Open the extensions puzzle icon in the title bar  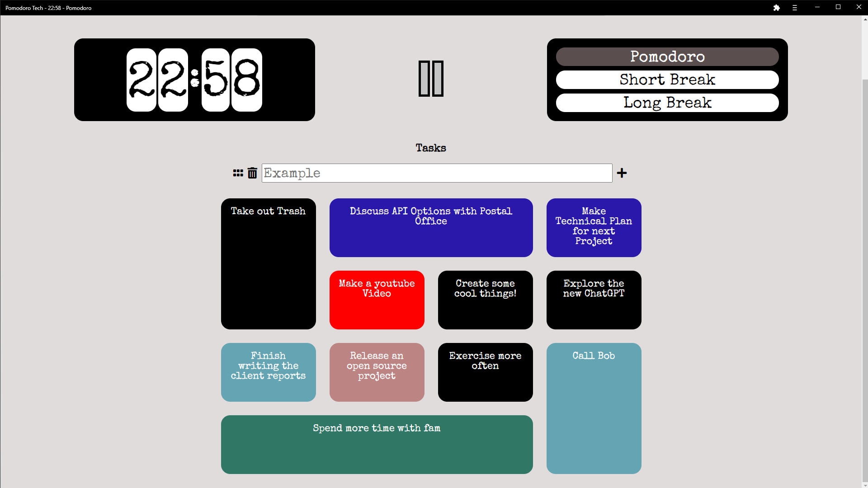coord(776,8)
